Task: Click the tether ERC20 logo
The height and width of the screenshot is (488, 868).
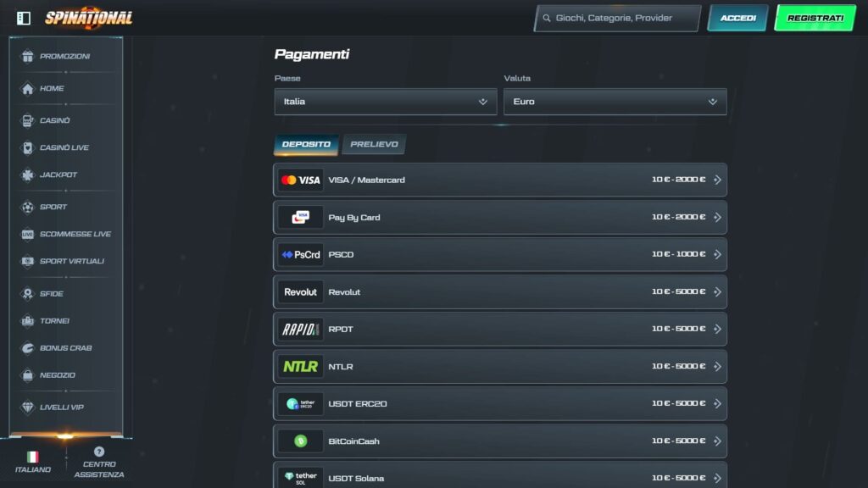Action: pyautogui.click(x=301, y=404)
